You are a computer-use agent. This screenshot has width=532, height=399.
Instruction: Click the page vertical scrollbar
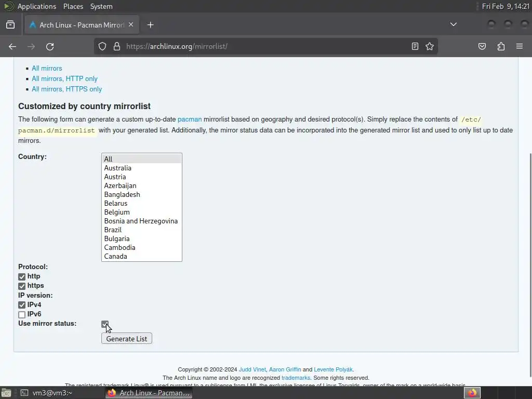point(529,264)
